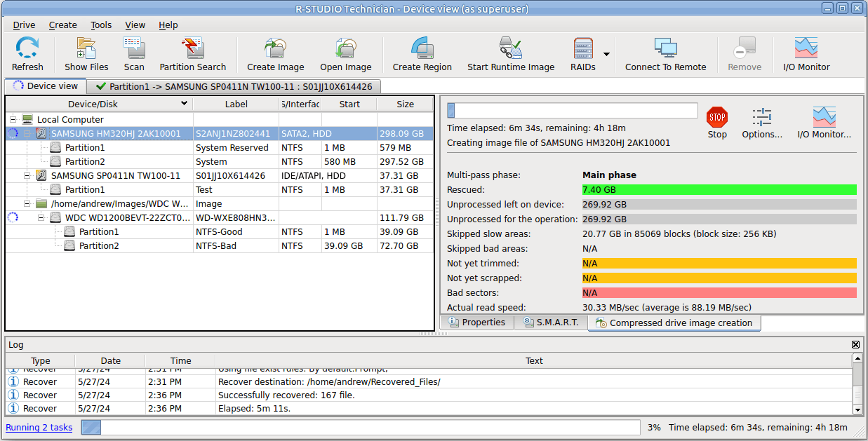Sort by the Size column header
The height and width of the screenshot is (441, 868).
click(x=405, y=104)
